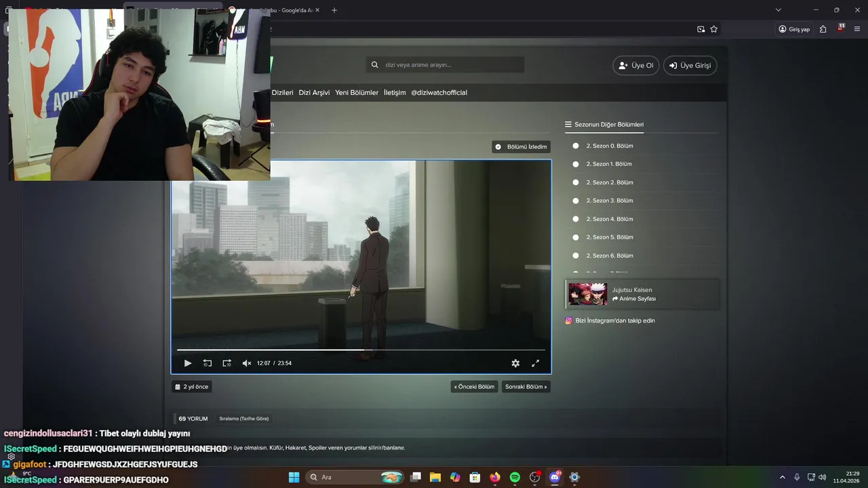Image resolution: width=868 pixels, height=488 pixels.
Task: Open the İletişim menu item
Action: pyautogui.click(x=395, y=93)
